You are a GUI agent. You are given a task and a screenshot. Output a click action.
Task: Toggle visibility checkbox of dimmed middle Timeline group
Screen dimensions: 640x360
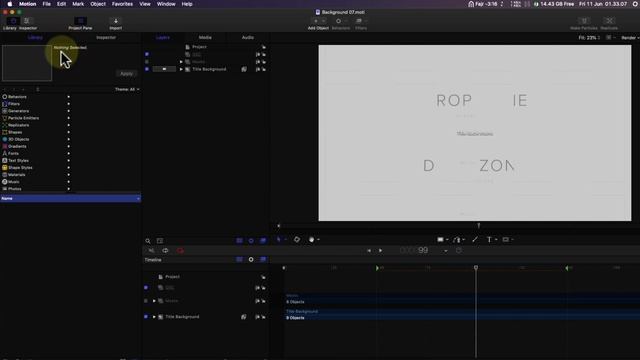click(x=146, y=301)
